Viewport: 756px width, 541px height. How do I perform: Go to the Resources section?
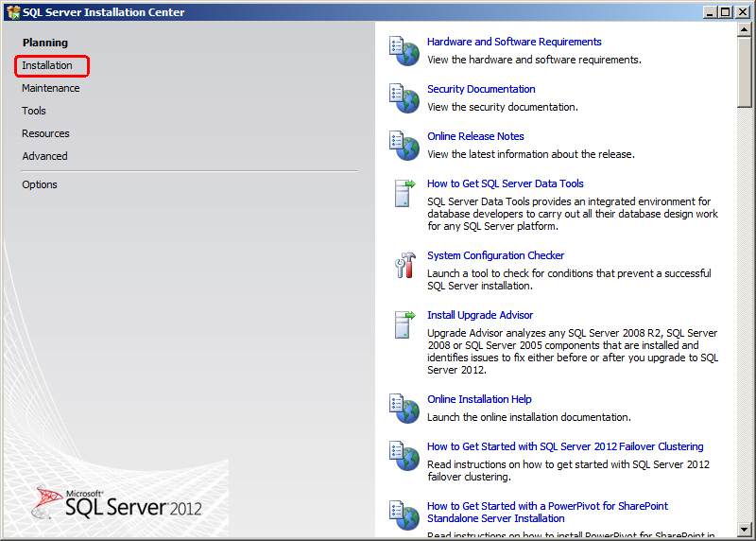coord(45,133)
